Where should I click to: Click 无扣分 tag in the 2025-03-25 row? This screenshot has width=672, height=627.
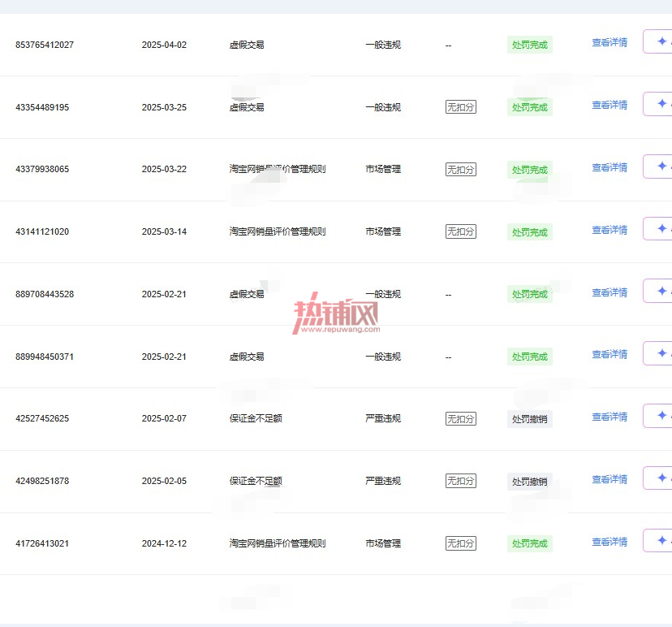pos(461,106)
